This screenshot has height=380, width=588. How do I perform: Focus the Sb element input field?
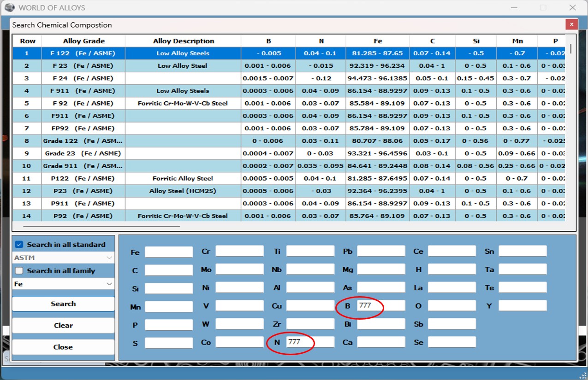(452, 324)
